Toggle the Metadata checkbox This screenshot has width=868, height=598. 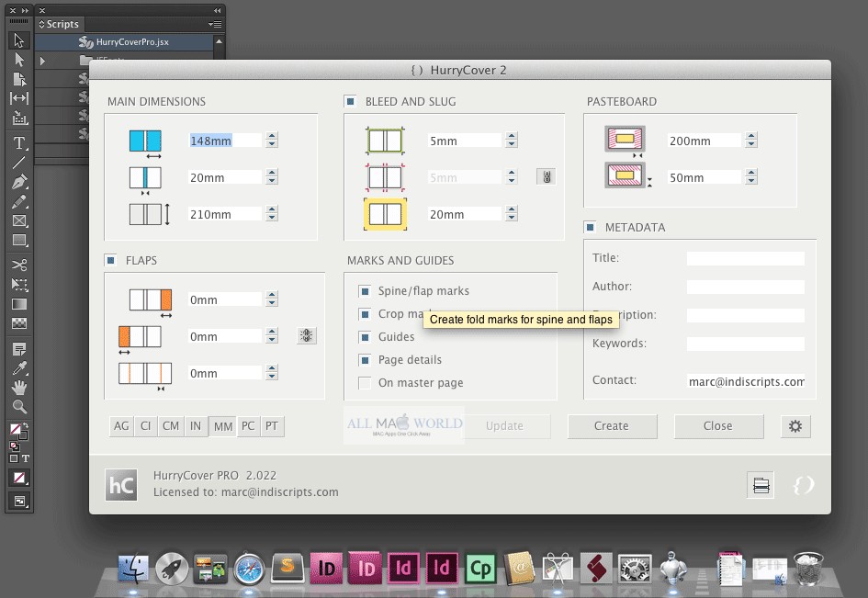point(590,227)
